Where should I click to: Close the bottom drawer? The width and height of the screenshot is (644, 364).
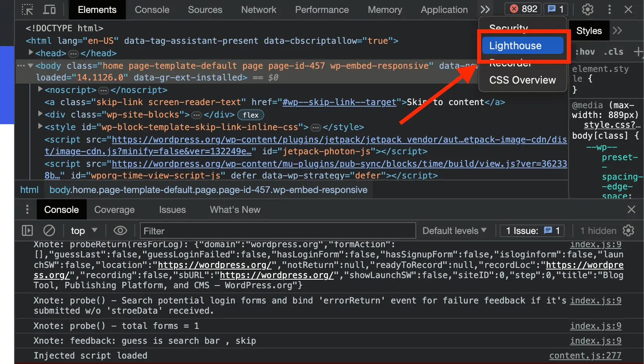coord(631,209)
